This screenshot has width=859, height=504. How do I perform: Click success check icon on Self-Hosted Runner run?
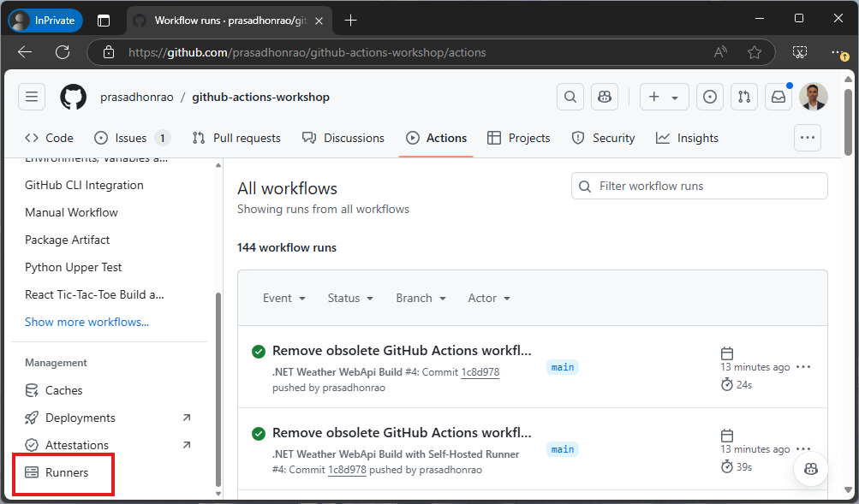click(259, 434)
